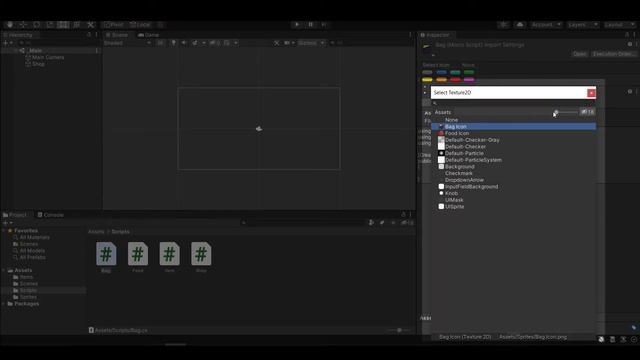Screen dimensions: 640x360
Task: Open the cloud services icon
Action: pos(520,24)
